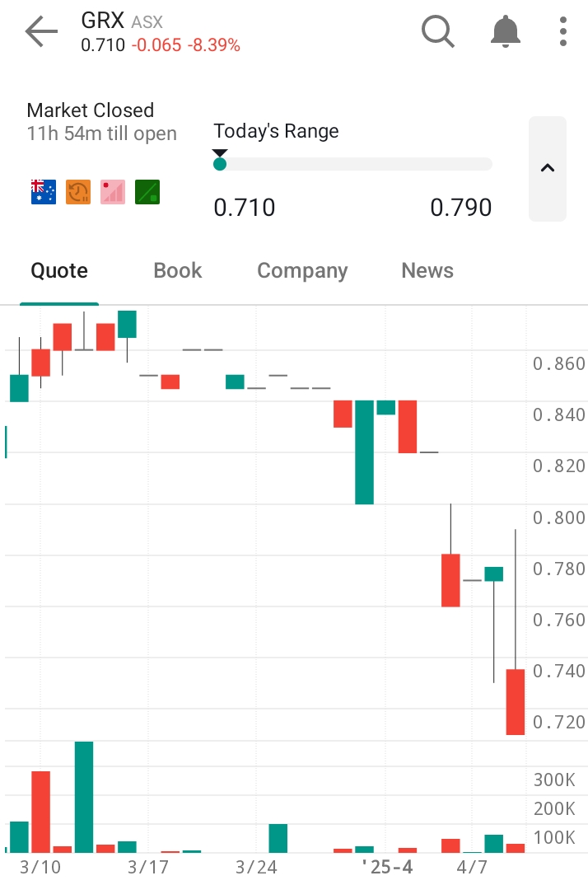Go back using the arrow icon

point(41,31)
